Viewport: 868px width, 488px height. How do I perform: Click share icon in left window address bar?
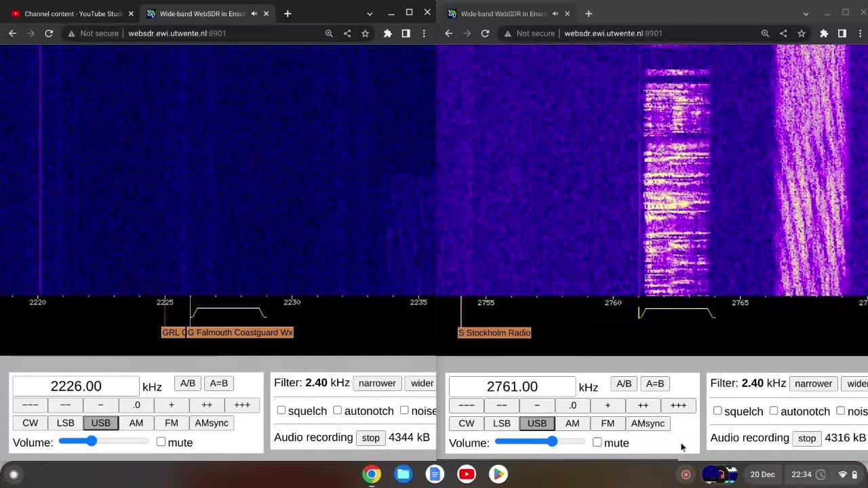point(347,33)
